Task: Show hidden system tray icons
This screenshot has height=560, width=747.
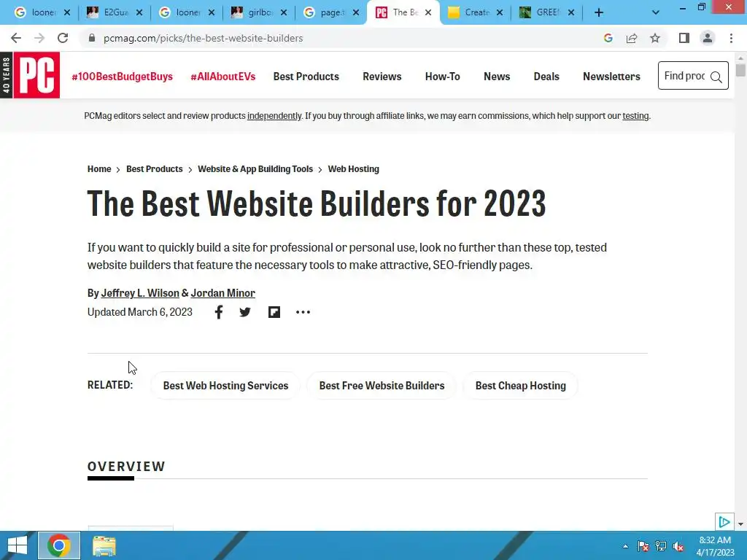Action: (x=625, y=546)
